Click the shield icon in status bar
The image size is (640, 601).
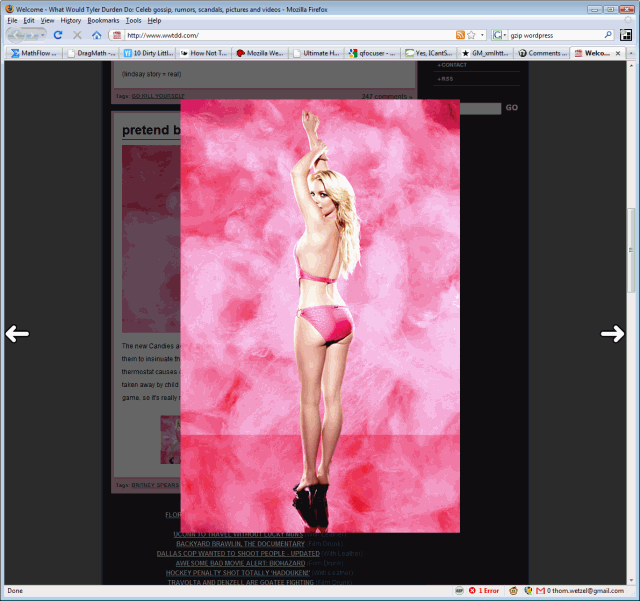(528, 590)
